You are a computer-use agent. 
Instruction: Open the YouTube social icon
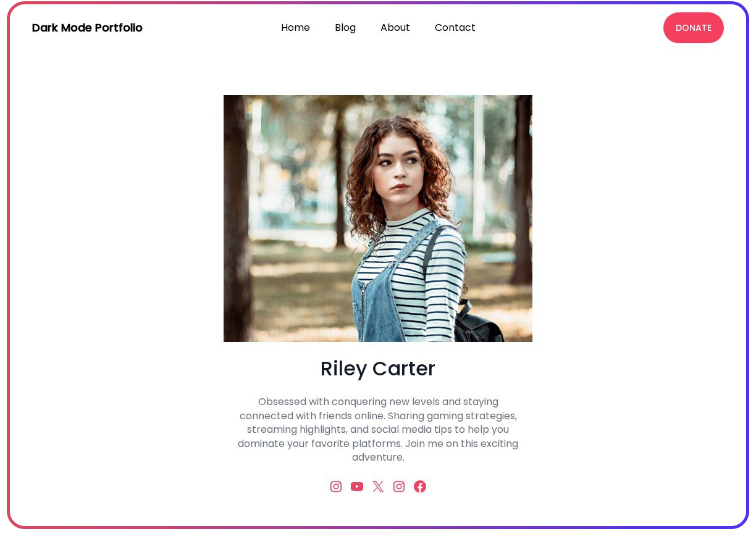coord(357,487)
